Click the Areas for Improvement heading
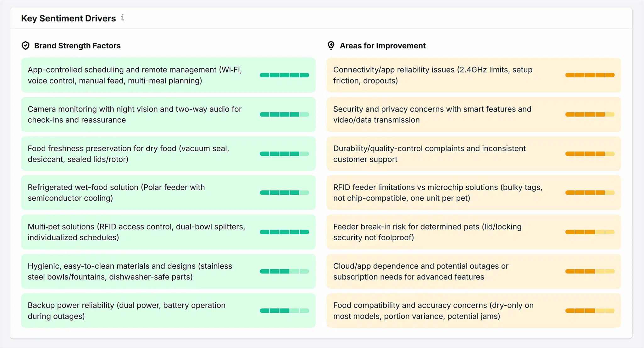The width and height of the screenshot is (644, 348). click(x=383, y=46)
